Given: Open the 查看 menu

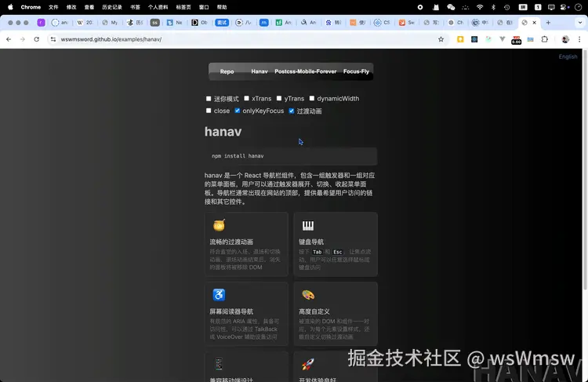Looking at the screenshot, I should (x=89, y=7).
